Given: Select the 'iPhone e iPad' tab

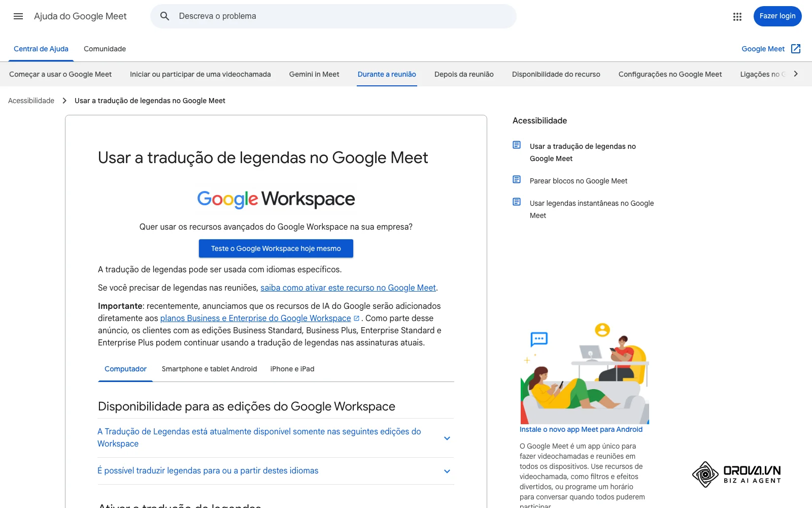Looking at the screenshot, I should [x=292, y=369].
